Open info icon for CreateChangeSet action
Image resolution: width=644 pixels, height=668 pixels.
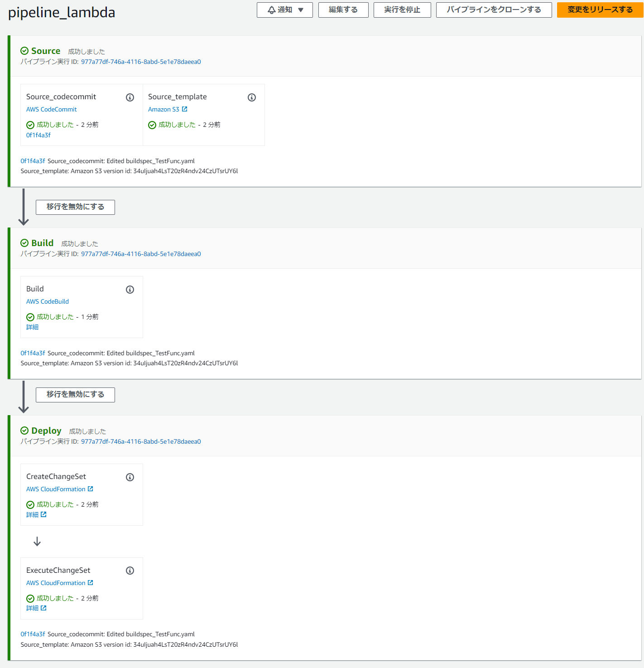[130, 477]
